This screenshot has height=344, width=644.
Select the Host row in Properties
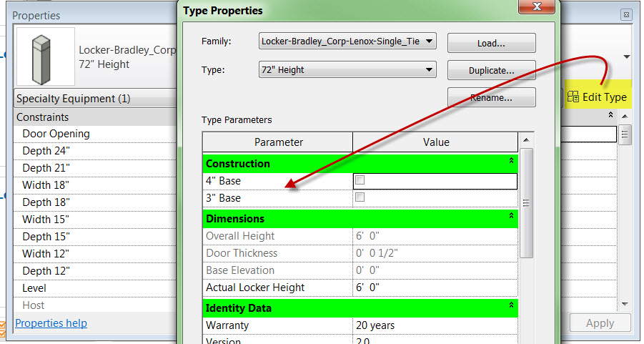95,305
